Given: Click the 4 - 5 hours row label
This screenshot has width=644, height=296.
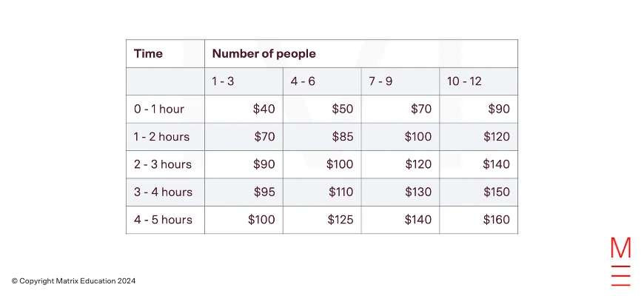Looking at the screenshot, I should 163,220.
